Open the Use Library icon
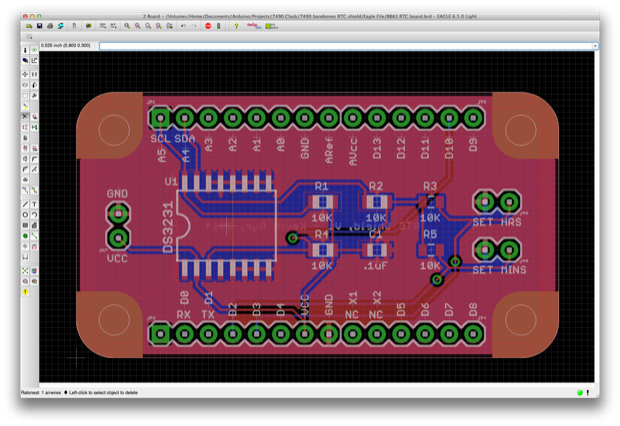 pyautogui.click(x=89, y=26)
